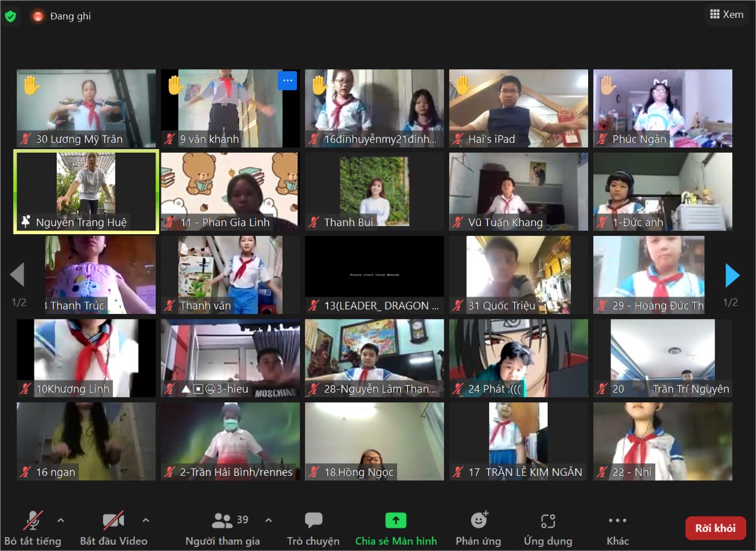The width and height of the screenshot is (756, 551).
Task: Expand video options arrow beside camera
Action: [146, 520]
